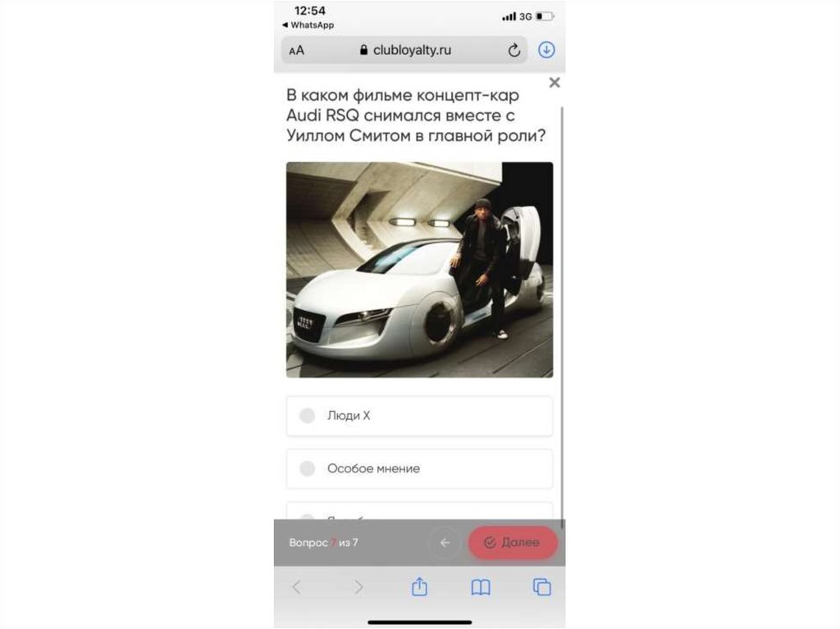Image resolution: width=840 pixels, height=629 pixels.
Task: Tap the page reload icon
Action: click(514, 50)
